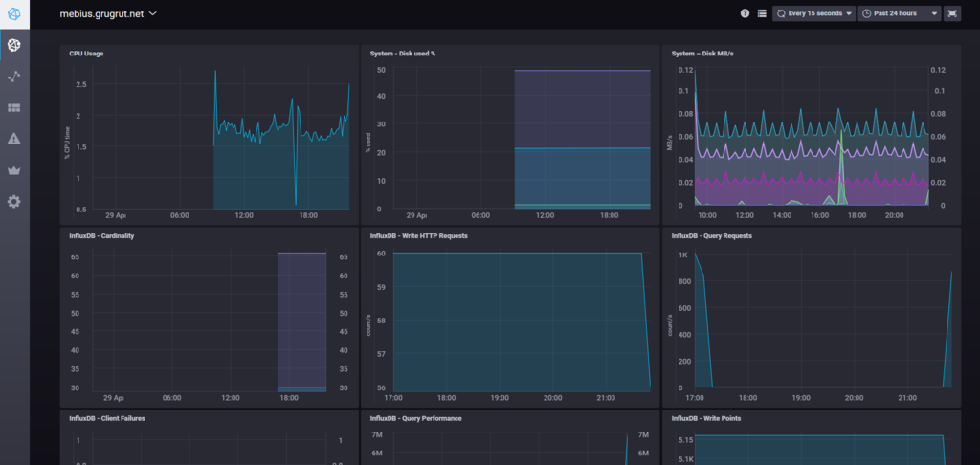The height and width of the screenshot is (465, 980).
Task: Expand the mebius.grugrut.net host dropdown
Action: coord(107,13)
